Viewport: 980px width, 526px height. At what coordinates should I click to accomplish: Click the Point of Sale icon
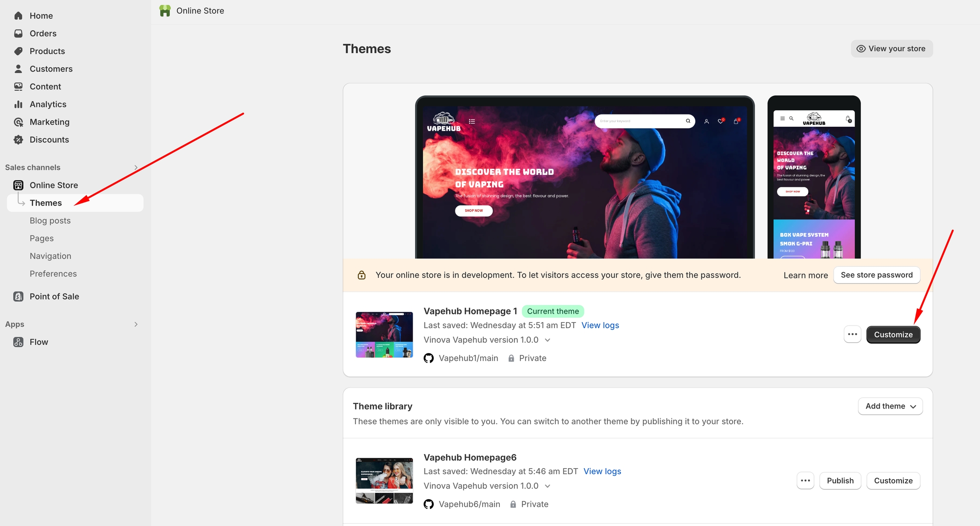point(18,297)
